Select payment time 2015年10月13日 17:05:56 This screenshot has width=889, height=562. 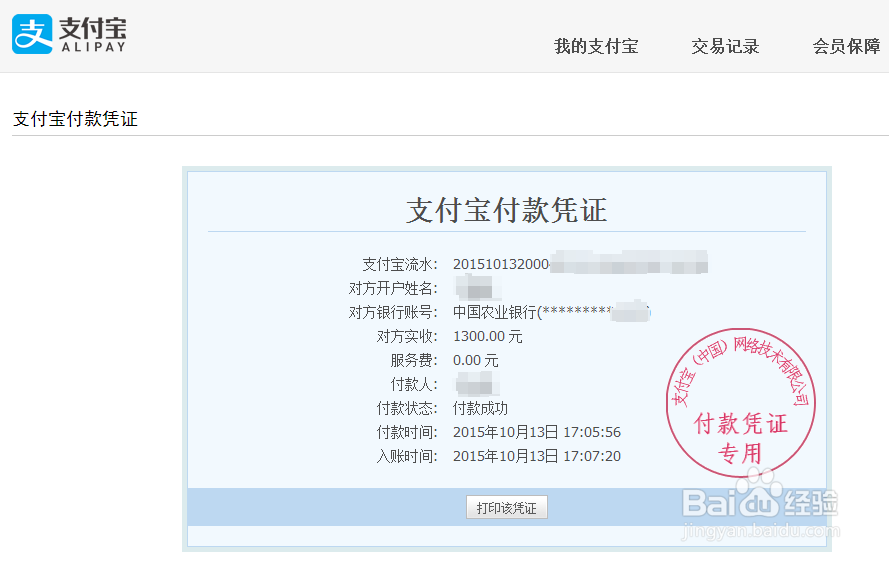[x=536, y=432]
